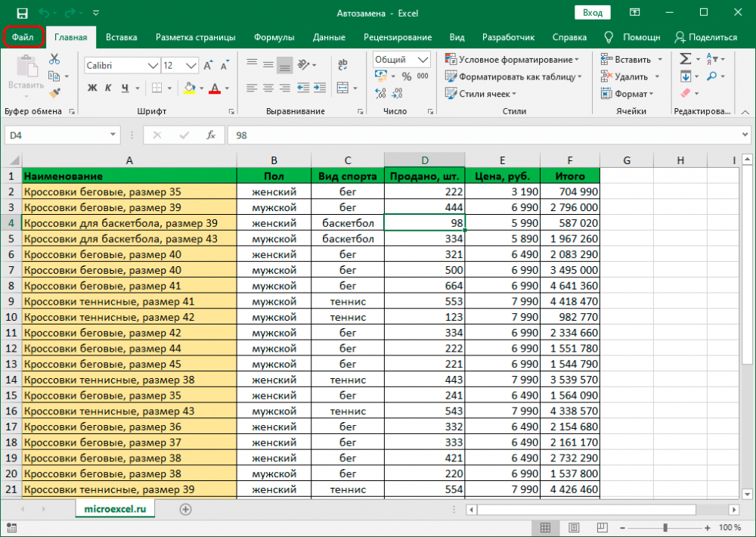The height and width of the screenshot is (537, 756).
Task: Decrease indent icon
Action: [x=303, y=88]
